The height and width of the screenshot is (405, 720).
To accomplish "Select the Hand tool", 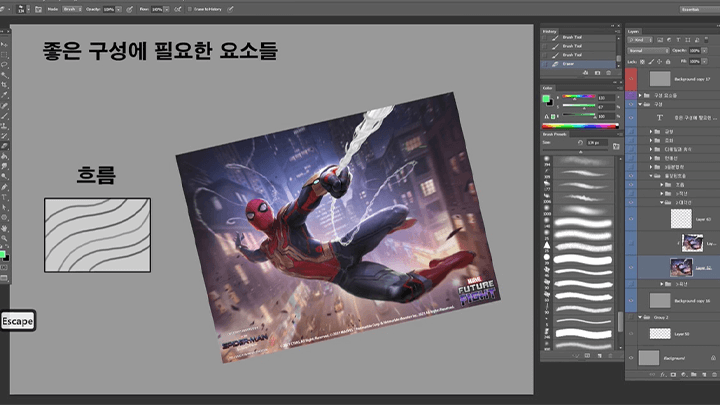I will tap(4, 228).
